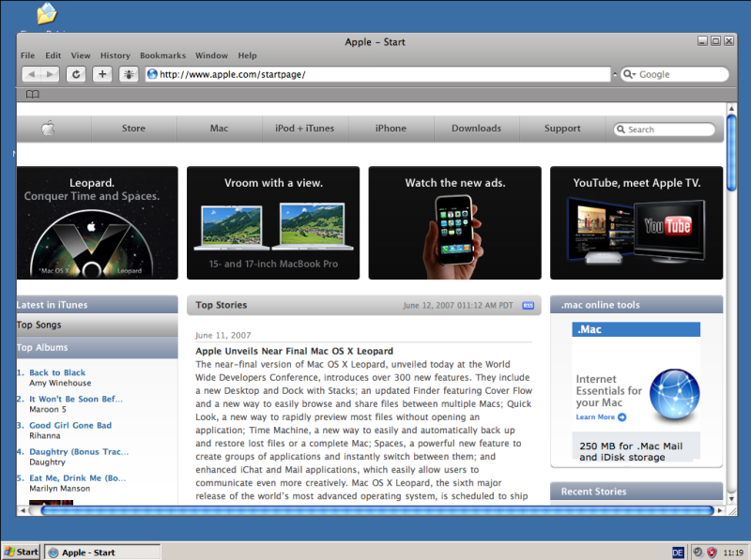751x560 pixels.
Task: Open the Show All Bookmarks book icon
Action: 33,95
